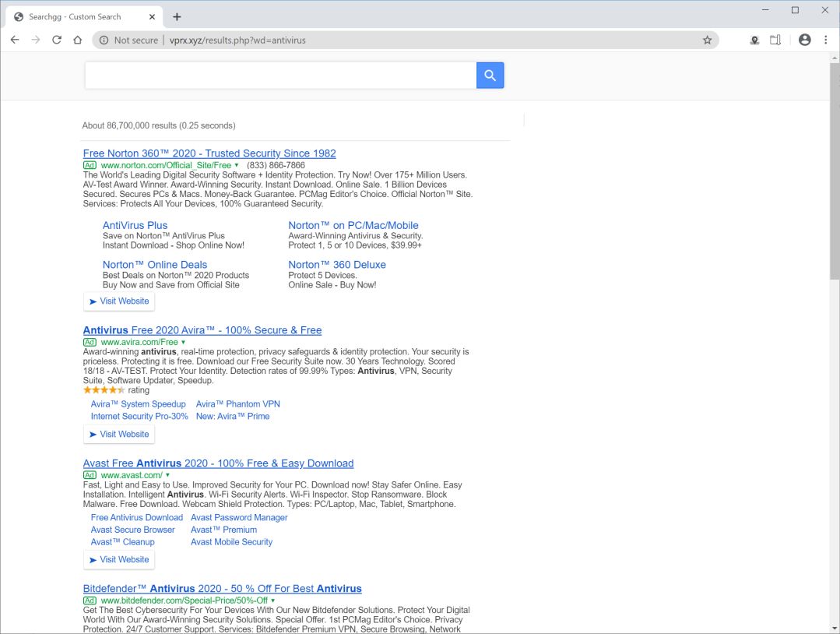The width and height of the screenshot is (840, 634).
Task: Open the Antivirus Free 2020 Avira link
Action: tap(202, 330)
